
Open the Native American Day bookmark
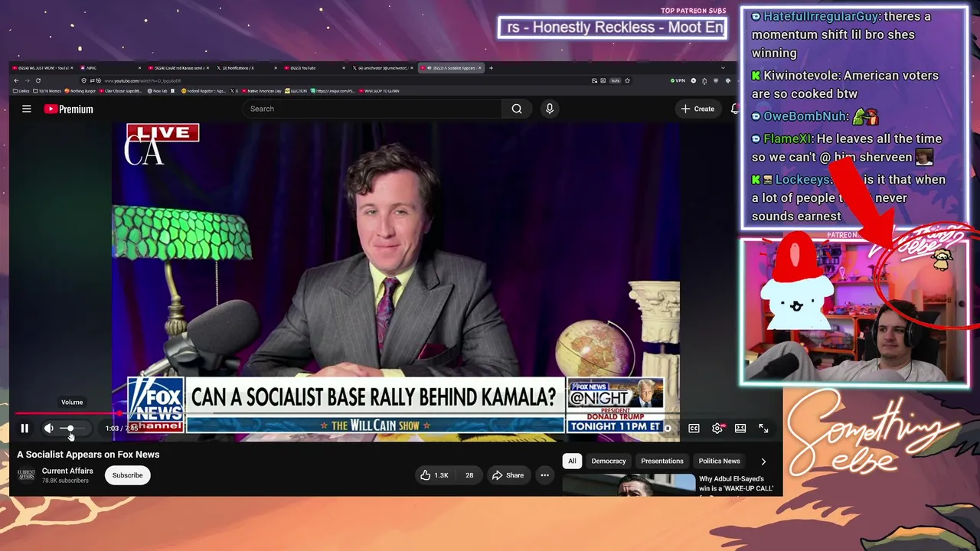click(x=261, y=91)
